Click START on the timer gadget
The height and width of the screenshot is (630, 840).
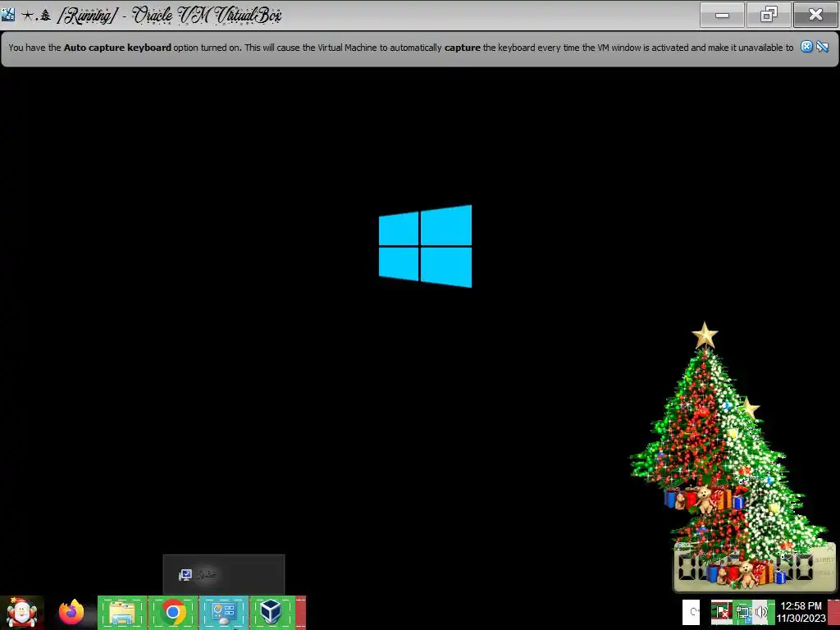[824, 559]
